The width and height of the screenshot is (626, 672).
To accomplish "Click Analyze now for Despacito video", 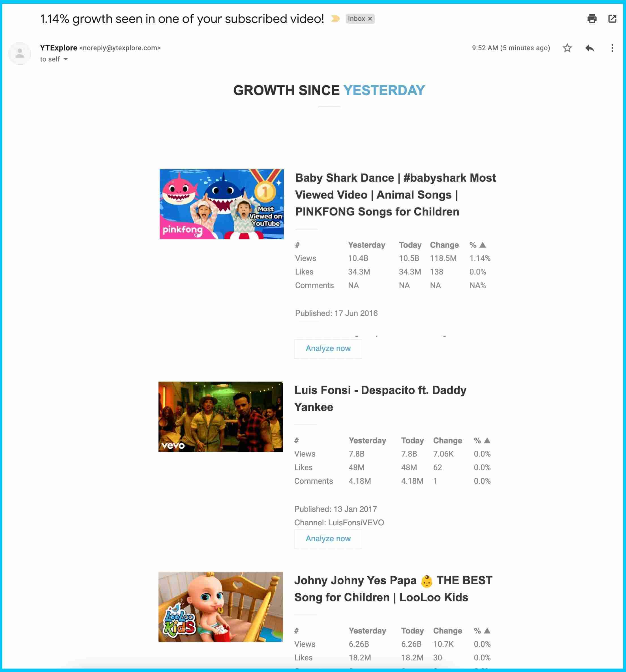I will tap(328, 538).
